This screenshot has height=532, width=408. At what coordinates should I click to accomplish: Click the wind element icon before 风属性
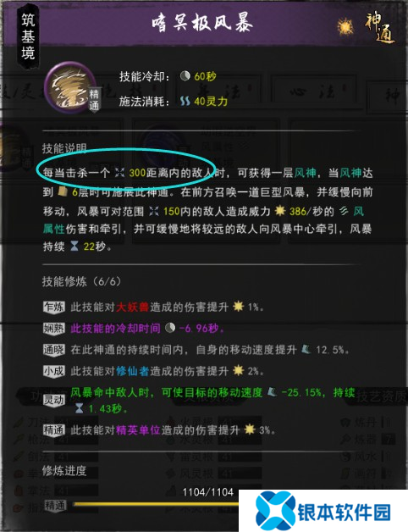[x=344, y=211]
